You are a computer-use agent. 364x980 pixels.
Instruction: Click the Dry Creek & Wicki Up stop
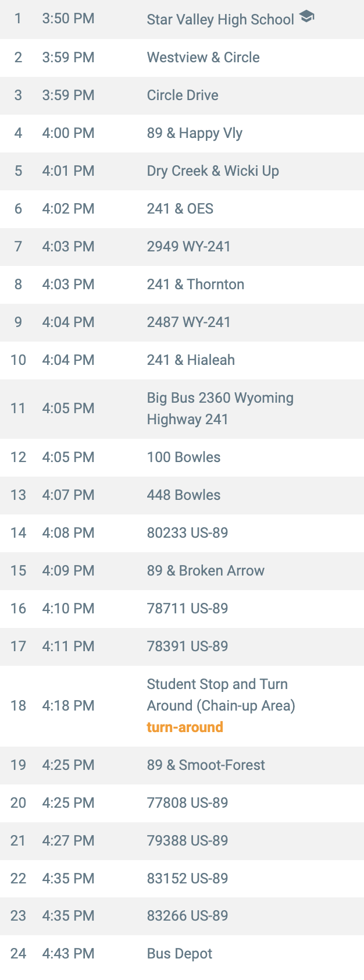coord(182,171)
